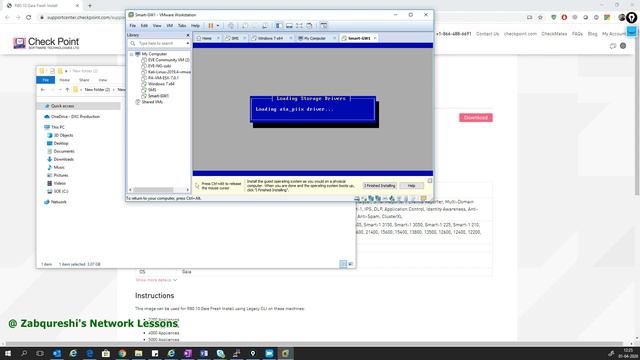Switch to the Windows 7 x64 tab

coord(270,38)
